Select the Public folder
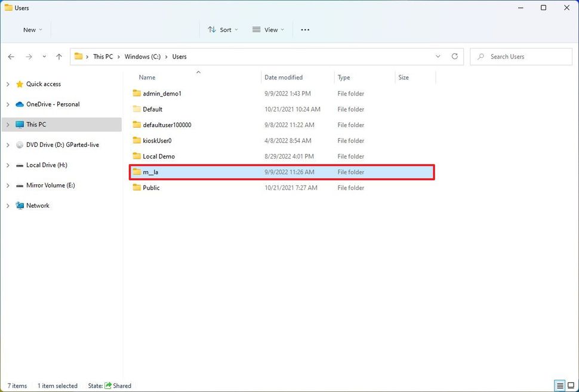The image size is (579, 392). [x=150, y=187]
